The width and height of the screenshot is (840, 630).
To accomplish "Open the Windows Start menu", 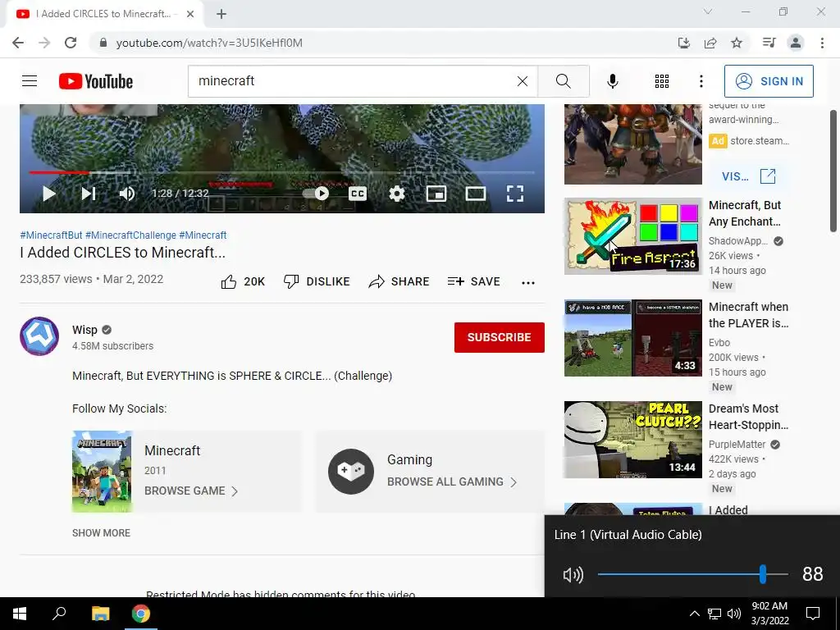I will 20,614.
